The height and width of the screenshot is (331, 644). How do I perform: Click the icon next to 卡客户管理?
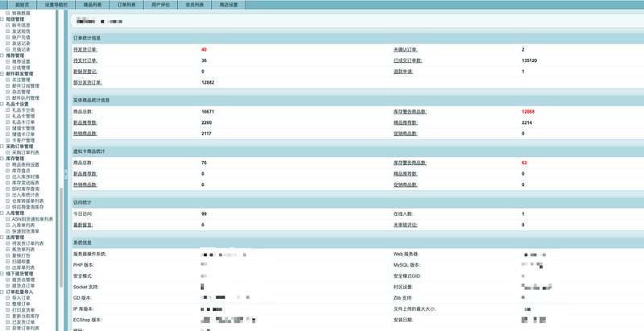(7, 140)
